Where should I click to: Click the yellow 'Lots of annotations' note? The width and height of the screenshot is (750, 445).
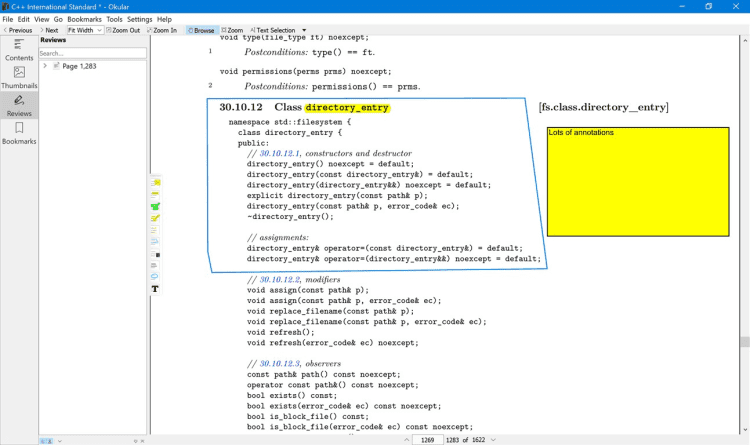(638, 181)
